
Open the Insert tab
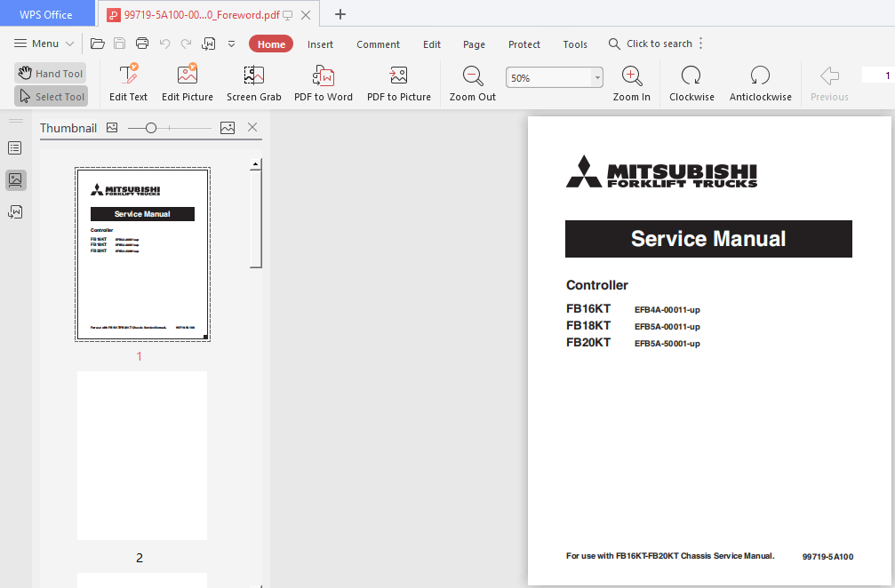[x=320, y=44]
